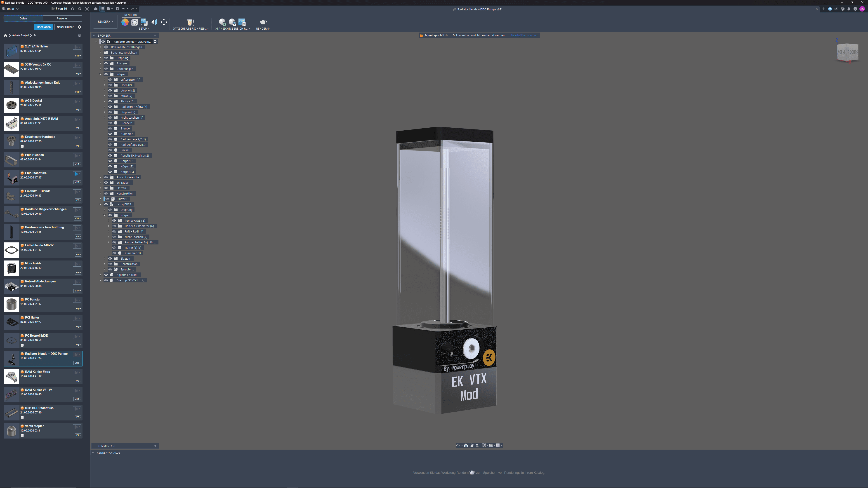Open In-Canvas Render Settings icon

pos(232,22)
